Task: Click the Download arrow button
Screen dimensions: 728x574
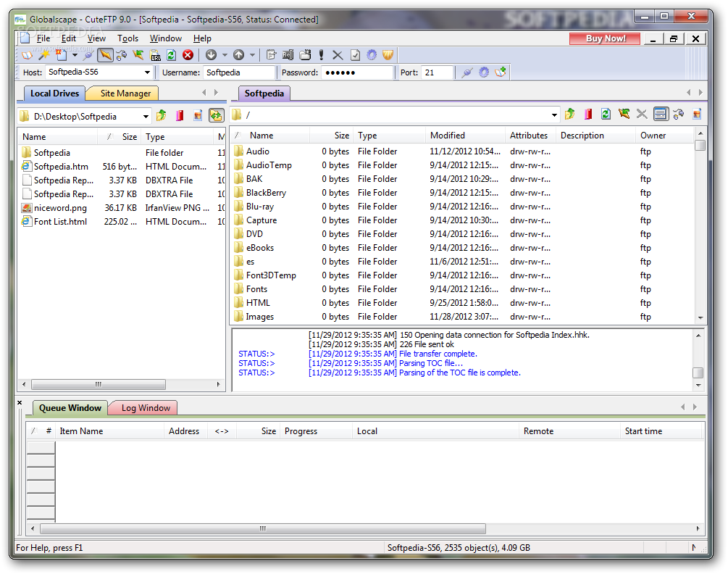Action: tap(211, 55)
